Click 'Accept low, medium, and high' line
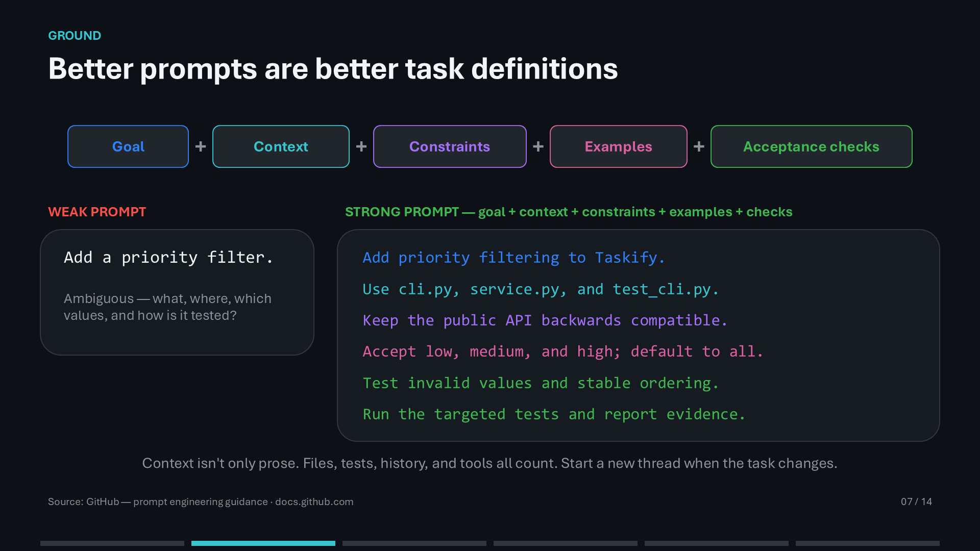Image resolution: width=980 pixels, height=551 pixels. point(562,352)
